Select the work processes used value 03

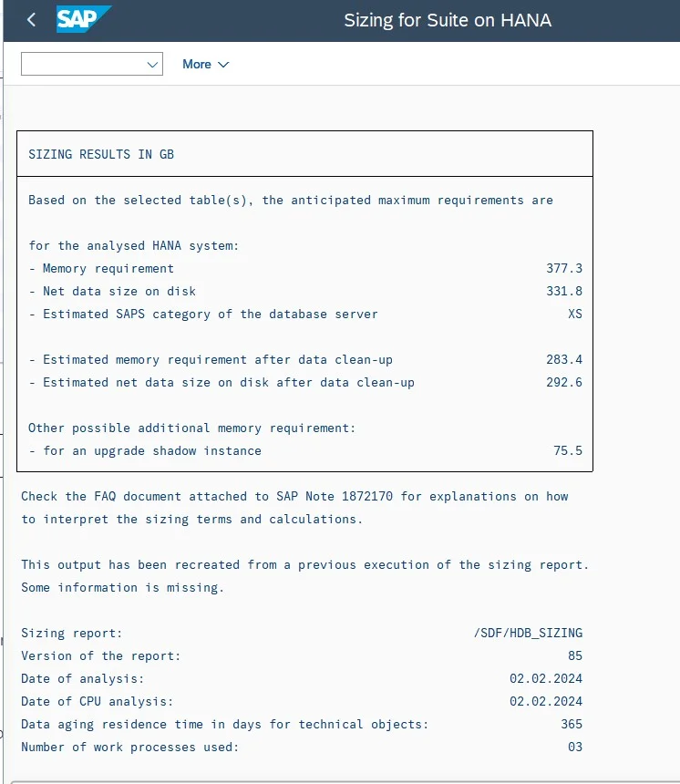point(575,747)
